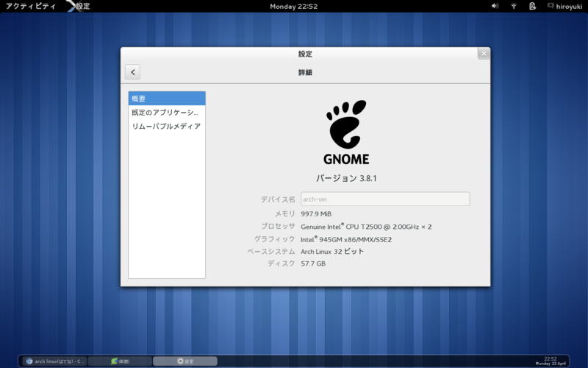Click the Intel 945GM graphics value
This screenshot has height=368, width=588.
(346, 239)
